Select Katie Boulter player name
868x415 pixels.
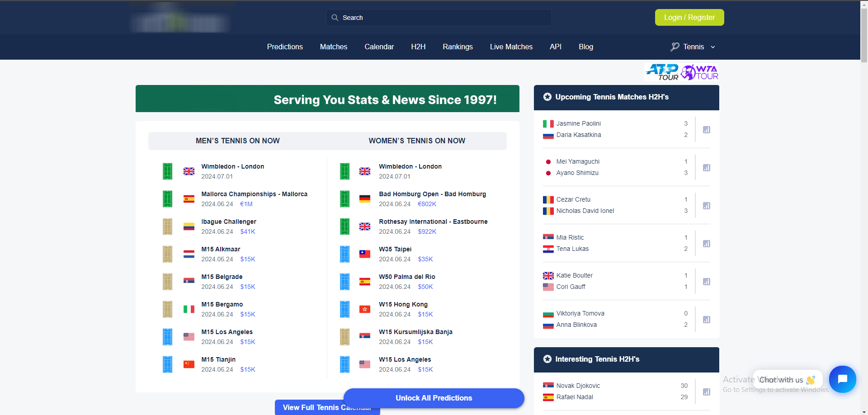point(575,275)
